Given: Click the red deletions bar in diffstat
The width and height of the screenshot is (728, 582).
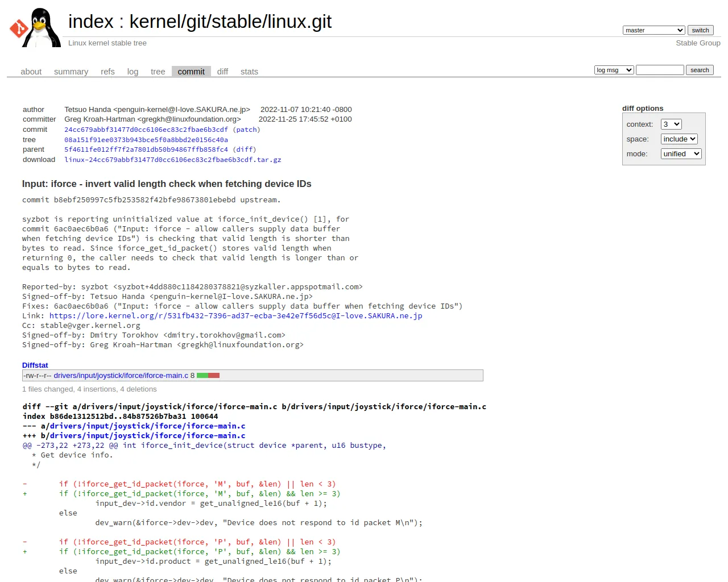Looking at the screenshot, I should coord(214,376).
